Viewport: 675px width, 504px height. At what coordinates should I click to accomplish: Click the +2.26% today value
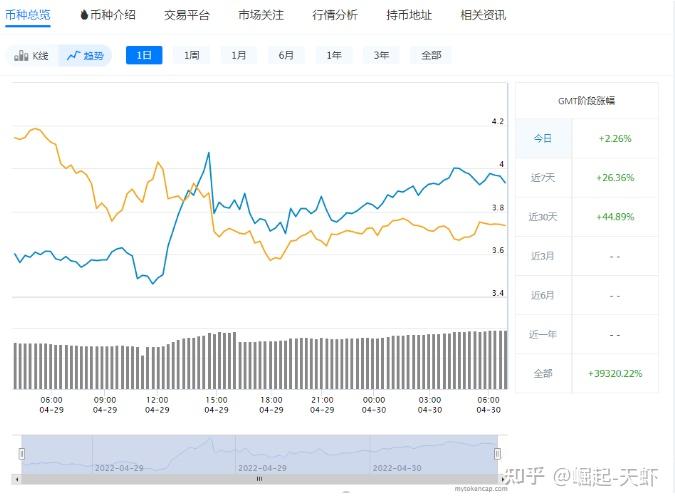tap(615, 139)
